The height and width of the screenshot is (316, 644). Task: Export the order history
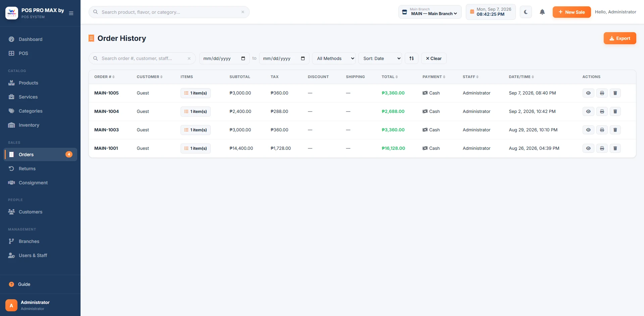tap(620, 38)
